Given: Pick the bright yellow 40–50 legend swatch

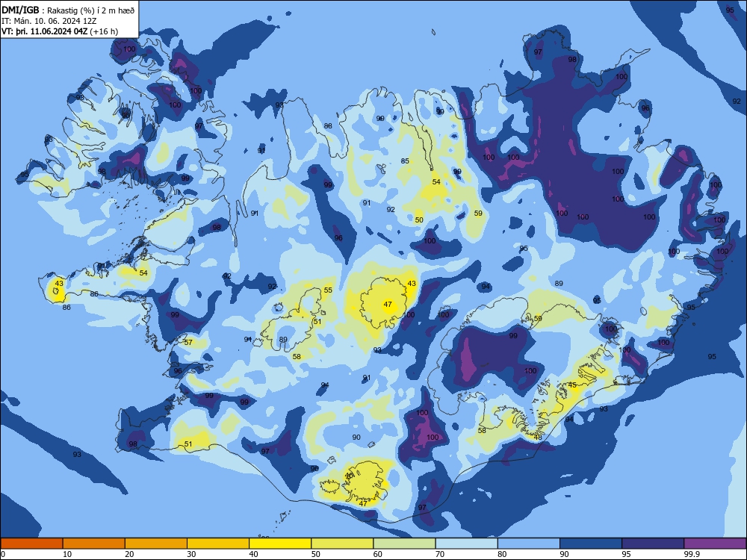Looking at the screenshot, I should click(x=280, y=544).
